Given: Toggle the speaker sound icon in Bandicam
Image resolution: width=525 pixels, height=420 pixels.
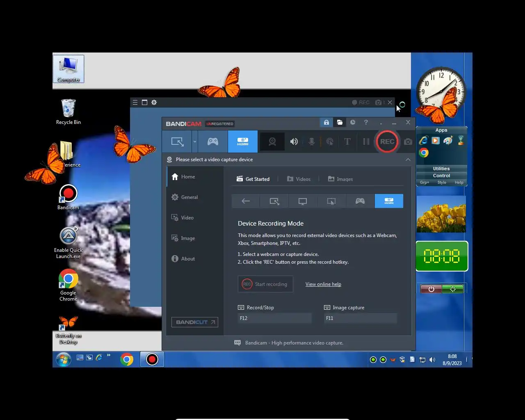Looking at the screenshot, I should (x=294, y=142).
